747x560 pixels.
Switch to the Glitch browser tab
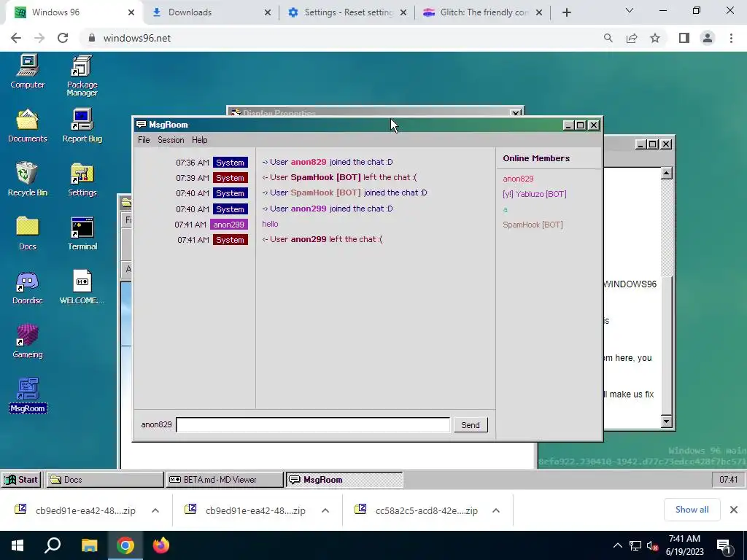(483, 12)
